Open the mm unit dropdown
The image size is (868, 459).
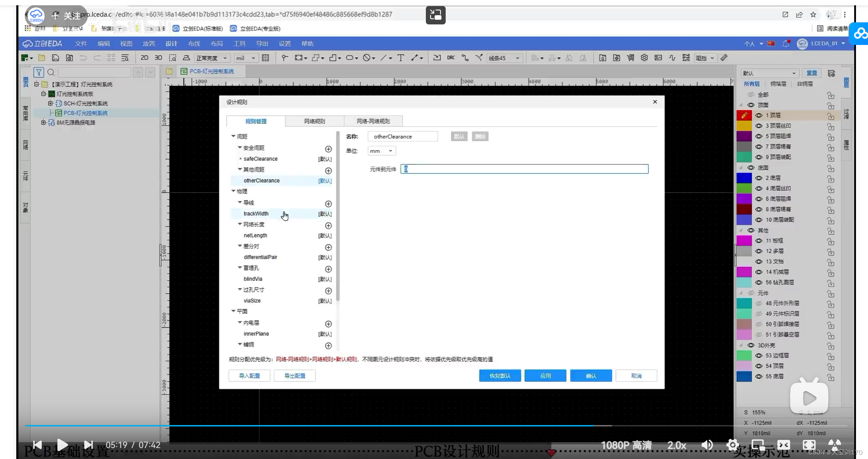381,151
